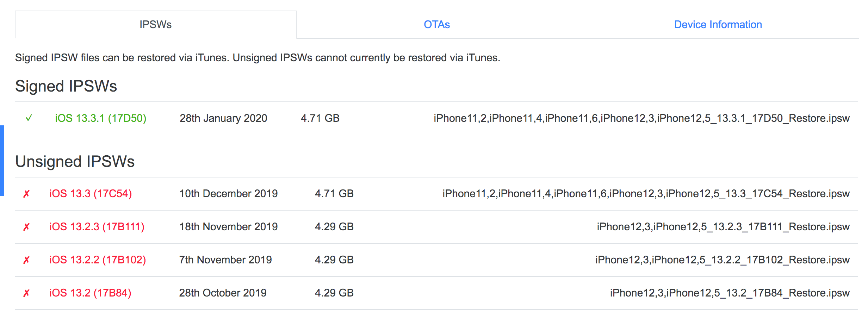
Task: Select the 13.2.3_17B111_Restore.ipsw filename
Action: click(x=723, y=227)
